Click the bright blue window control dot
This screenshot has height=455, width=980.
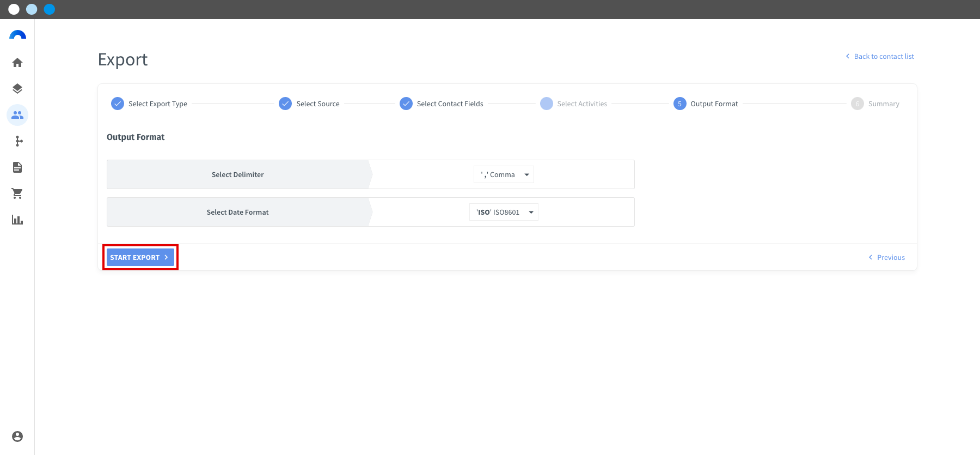point(50,9)
